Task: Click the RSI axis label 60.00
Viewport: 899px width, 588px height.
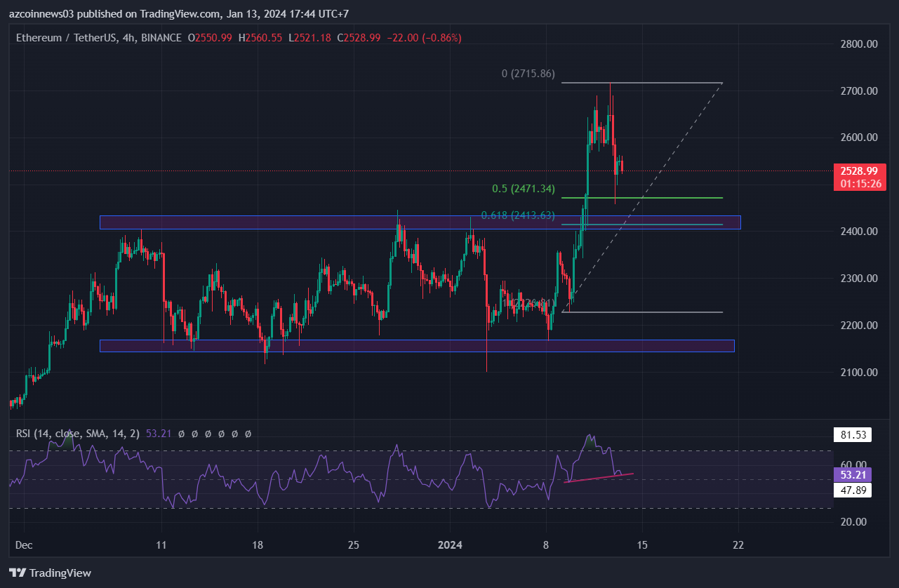Action: coord(852,465)
